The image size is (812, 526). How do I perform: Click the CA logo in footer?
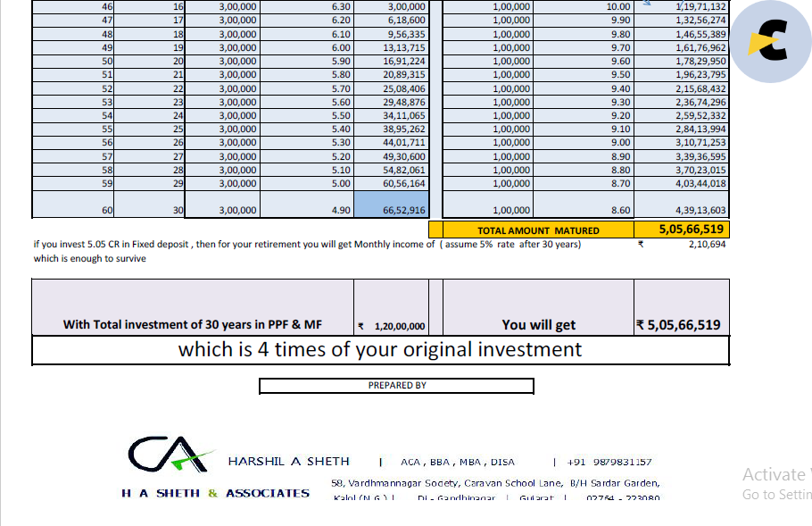tap(170, 454)
